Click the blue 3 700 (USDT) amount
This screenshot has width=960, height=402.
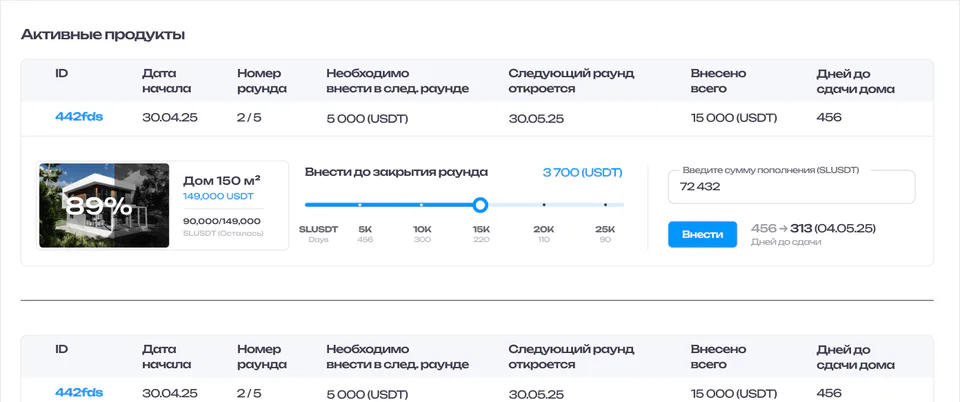[x=582, y=173]
